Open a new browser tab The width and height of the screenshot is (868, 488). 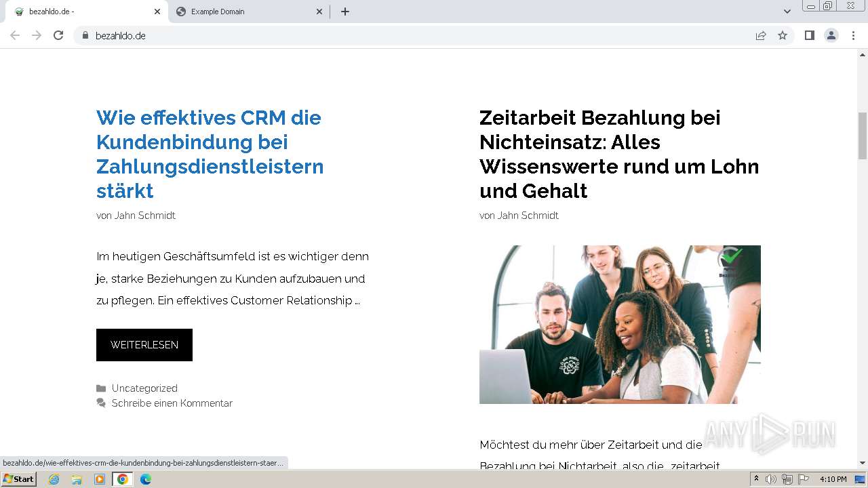click(345, 12)
